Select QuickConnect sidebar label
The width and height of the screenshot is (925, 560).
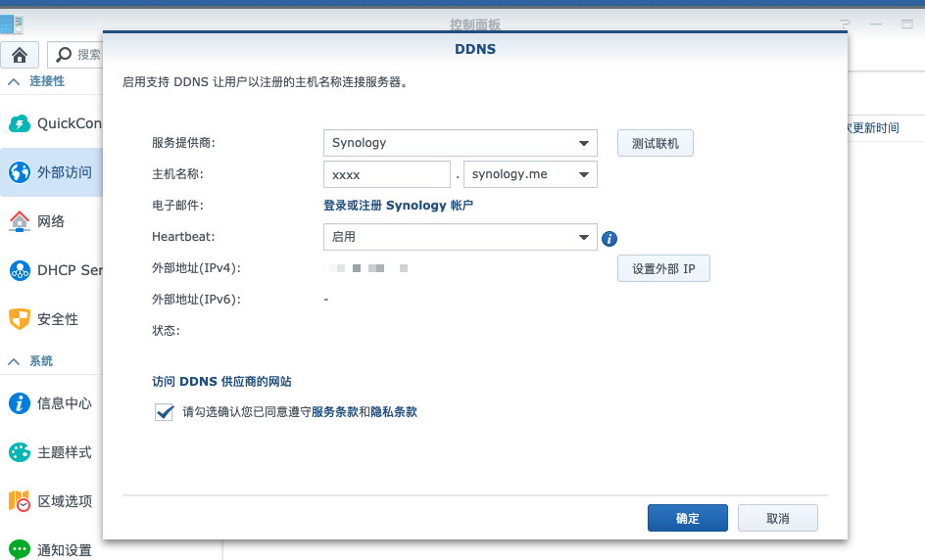pos(70,123)
